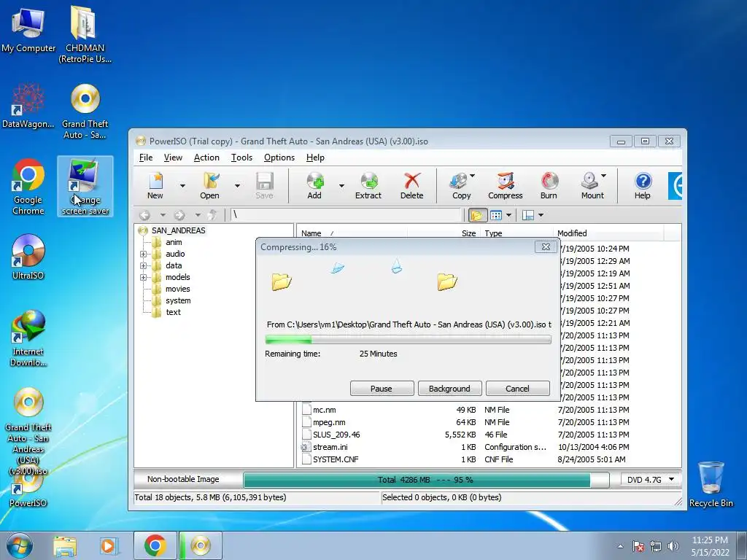Open the Windows Start button

[x=20, y=545]
